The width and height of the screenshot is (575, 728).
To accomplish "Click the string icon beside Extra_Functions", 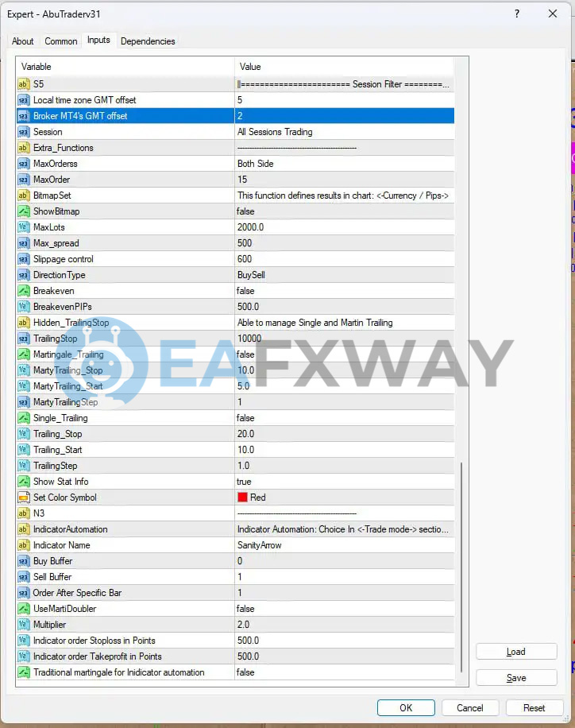I will tap(23, 148).
